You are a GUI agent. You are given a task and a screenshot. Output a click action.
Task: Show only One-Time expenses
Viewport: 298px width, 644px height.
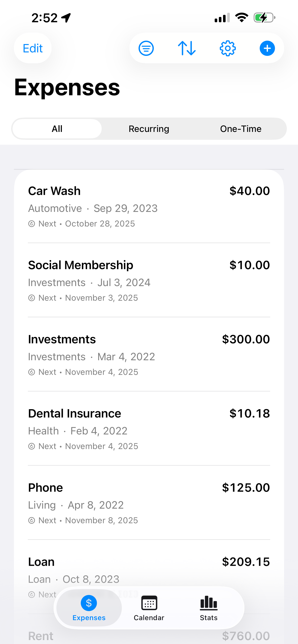pos(241,129)
